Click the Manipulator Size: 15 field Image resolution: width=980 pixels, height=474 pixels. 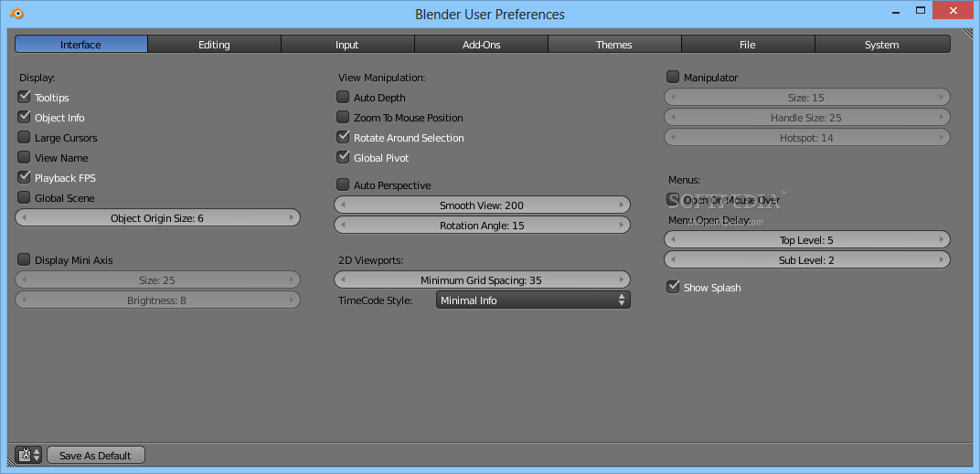pos(807,98)
